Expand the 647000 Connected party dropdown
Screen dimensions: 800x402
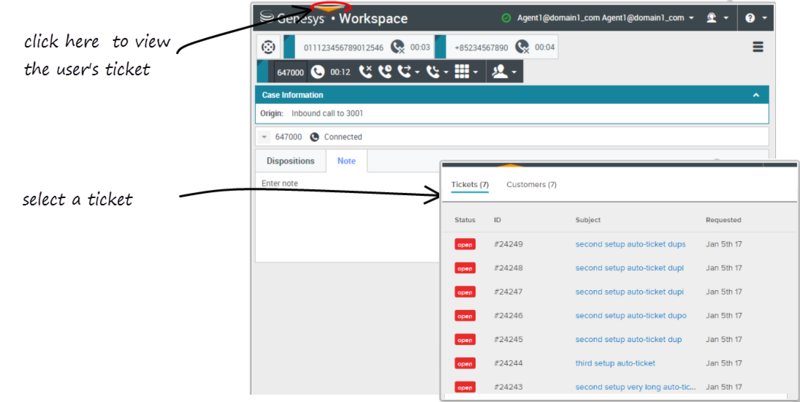(x=264, y=137)
